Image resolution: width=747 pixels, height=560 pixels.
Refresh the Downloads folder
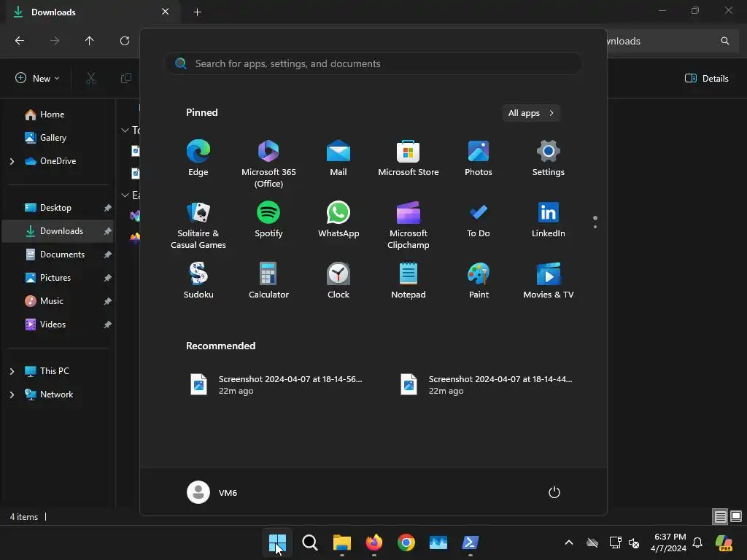click(124, 41)
